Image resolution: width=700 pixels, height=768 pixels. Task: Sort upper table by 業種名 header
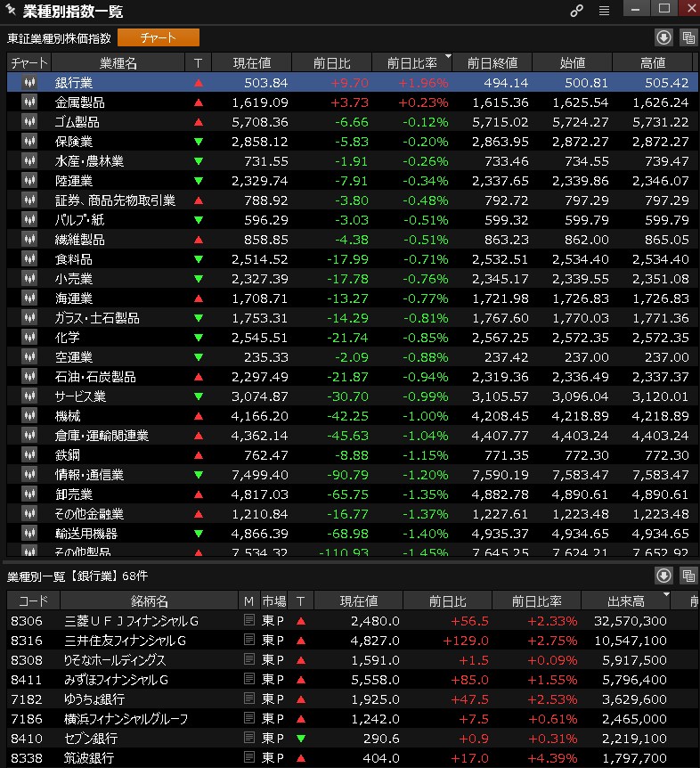pos(118,62)
